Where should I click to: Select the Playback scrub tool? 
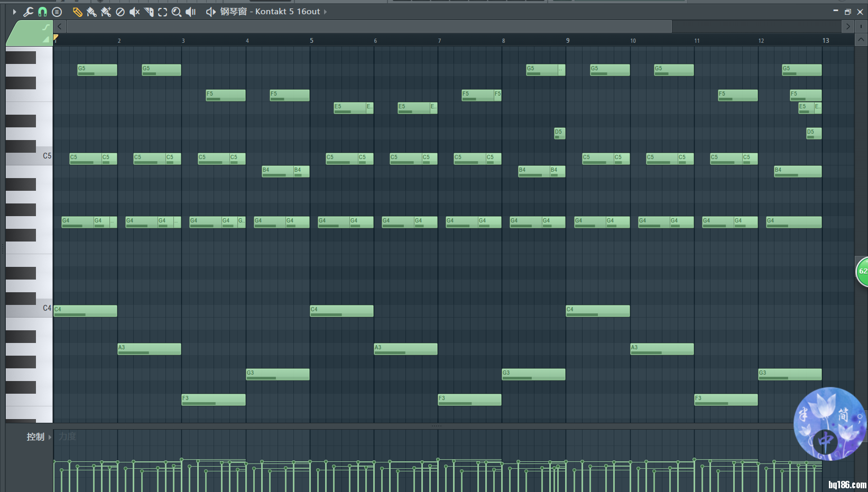tap(191, 12)
